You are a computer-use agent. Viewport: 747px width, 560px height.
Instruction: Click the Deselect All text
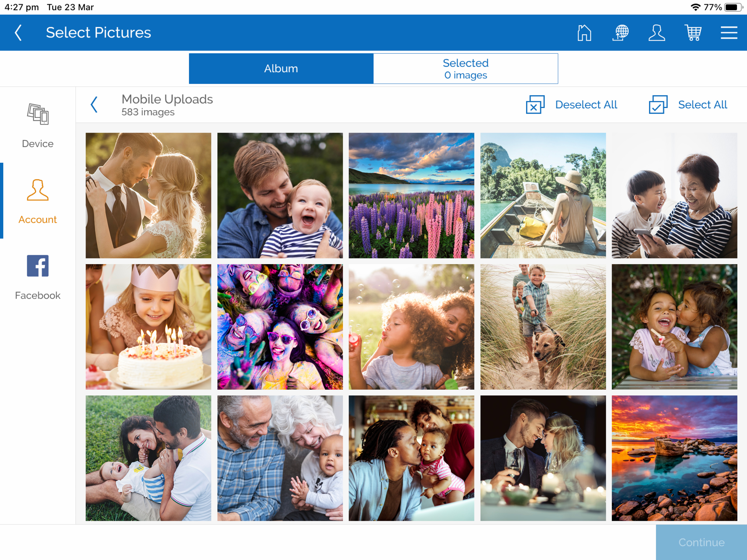586,105
